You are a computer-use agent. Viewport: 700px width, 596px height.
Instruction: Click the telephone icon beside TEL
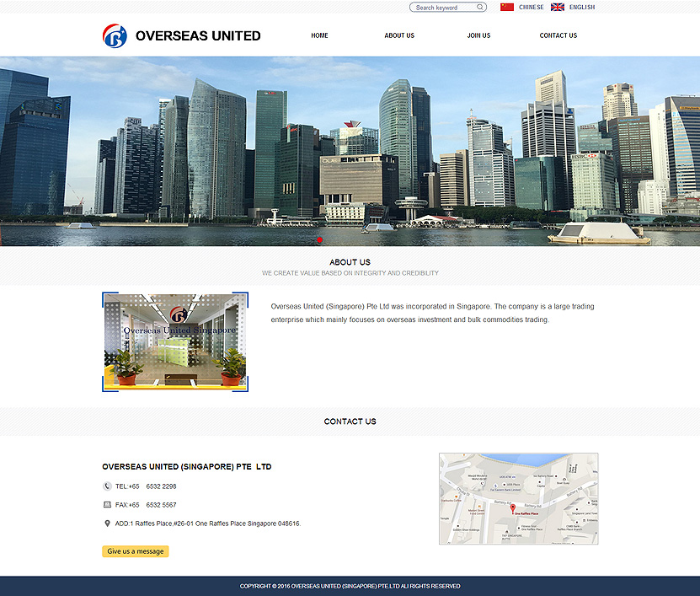click(107, 486)
